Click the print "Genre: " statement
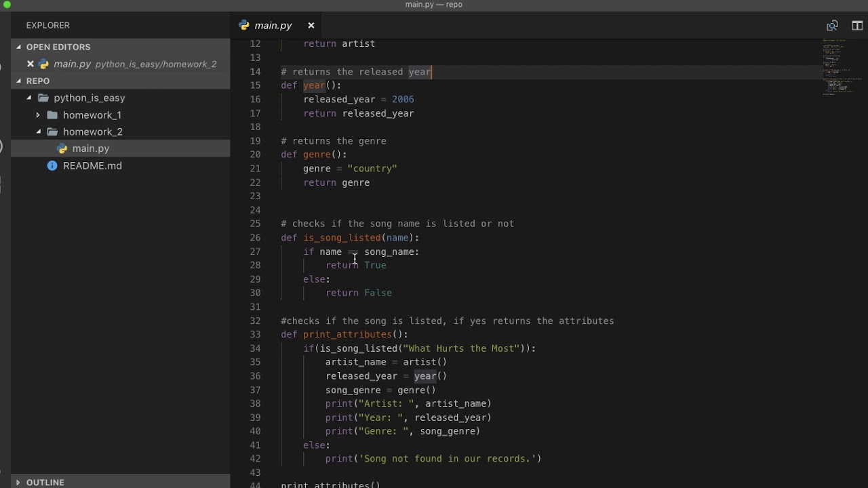This screenshot has height=488, width=868. tap(403, 431)
